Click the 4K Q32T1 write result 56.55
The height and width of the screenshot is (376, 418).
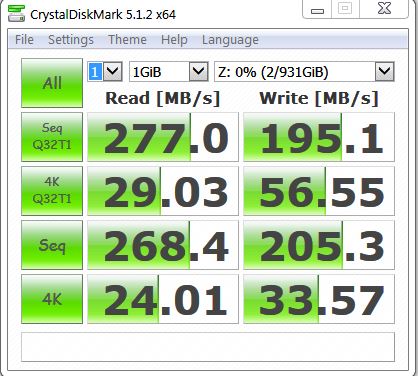319,191
